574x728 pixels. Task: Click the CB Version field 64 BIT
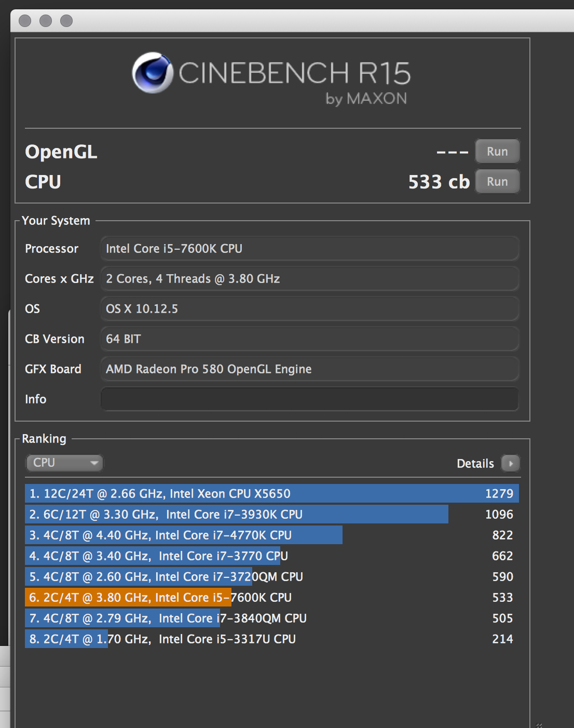309,339
